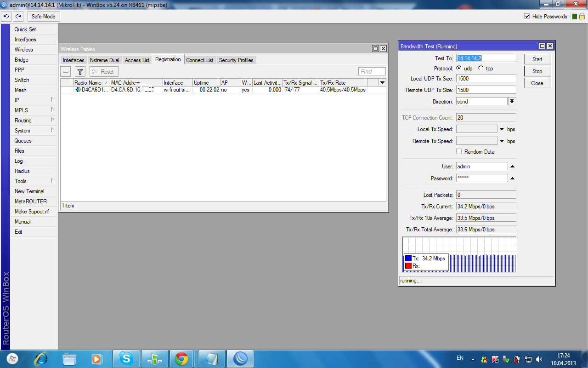The width and height of the screenshot is (588, 368).
Task: Enable the Random Data checkbox
Action: [x=459, y=151]
